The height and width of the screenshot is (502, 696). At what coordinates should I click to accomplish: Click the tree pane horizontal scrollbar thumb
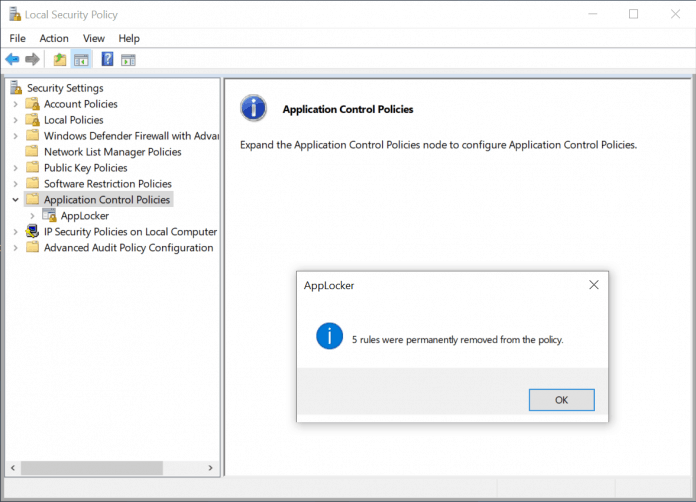pos(92,468)
